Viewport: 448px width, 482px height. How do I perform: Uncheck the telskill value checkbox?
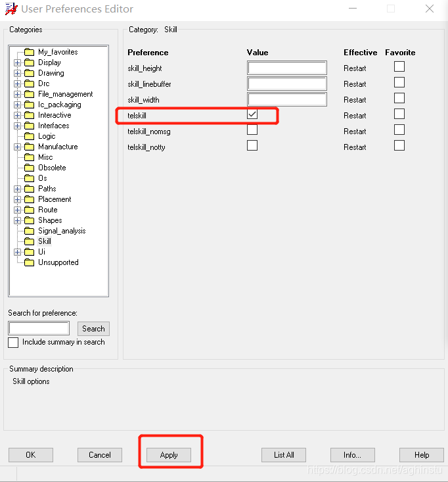pos(252,114)
